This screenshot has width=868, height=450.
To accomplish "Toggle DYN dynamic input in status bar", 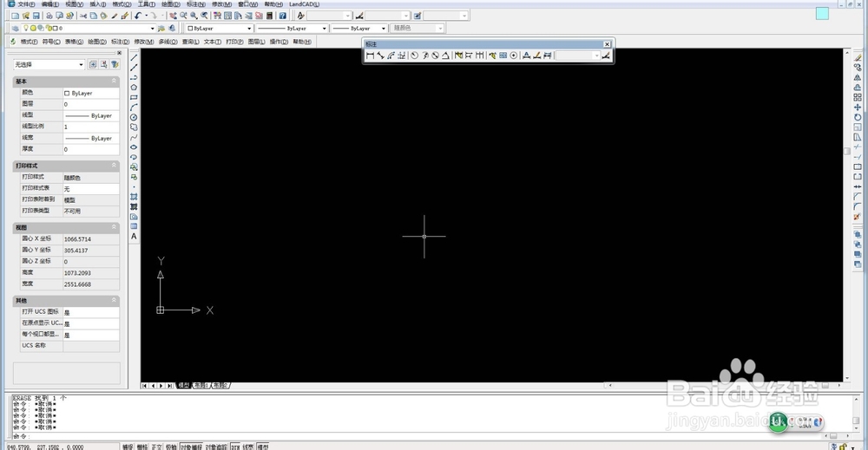I will [x=235, y=447].
